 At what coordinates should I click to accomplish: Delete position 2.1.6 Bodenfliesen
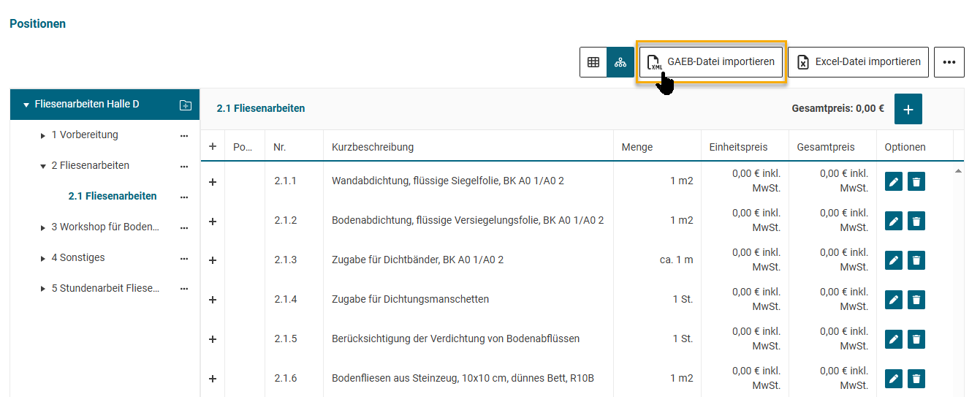coord(916,379)
